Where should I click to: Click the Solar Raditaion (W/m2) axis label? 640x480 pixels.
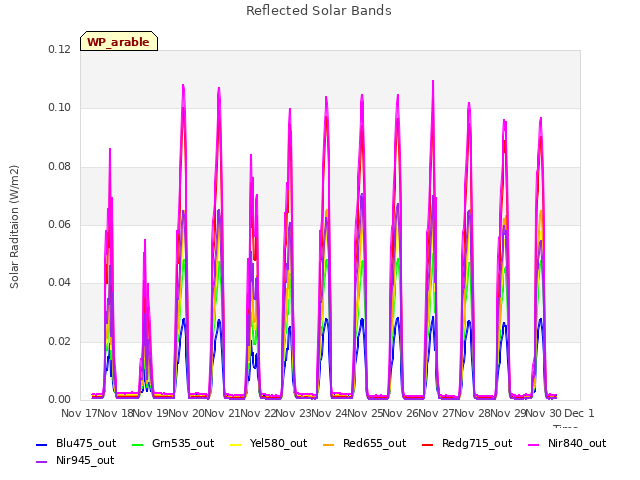point(14,227)
